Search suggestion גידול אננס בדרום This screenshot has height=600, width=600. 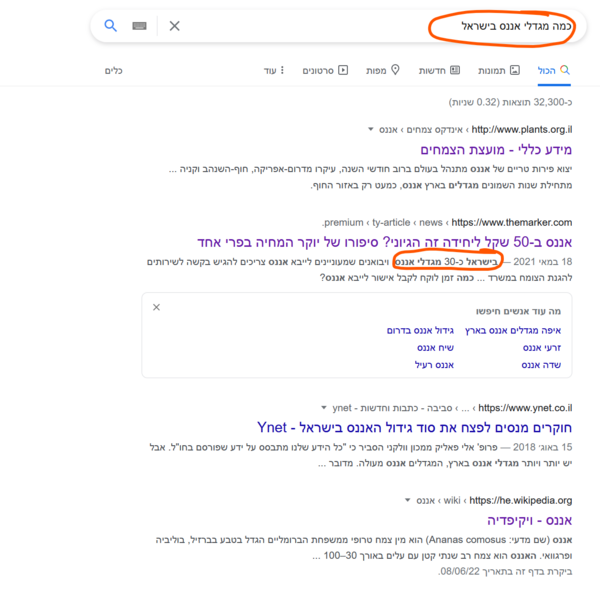click(x=420, y=331)
